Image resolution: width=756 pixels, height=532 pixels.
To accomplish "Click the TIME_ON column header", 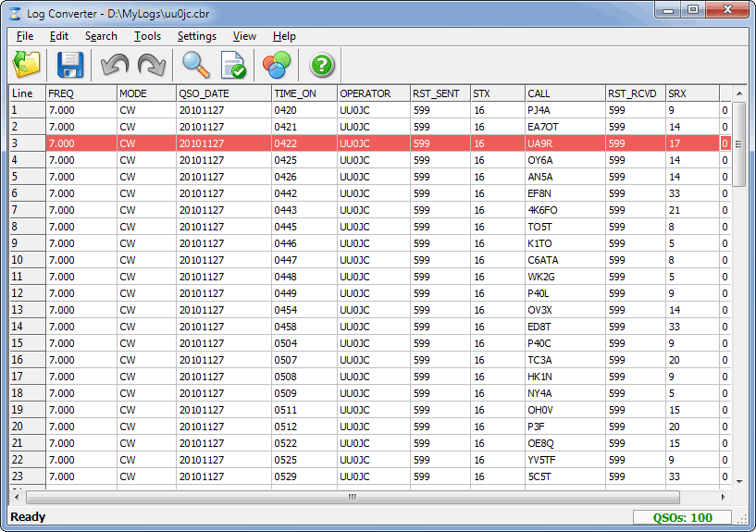I will 304,93.
